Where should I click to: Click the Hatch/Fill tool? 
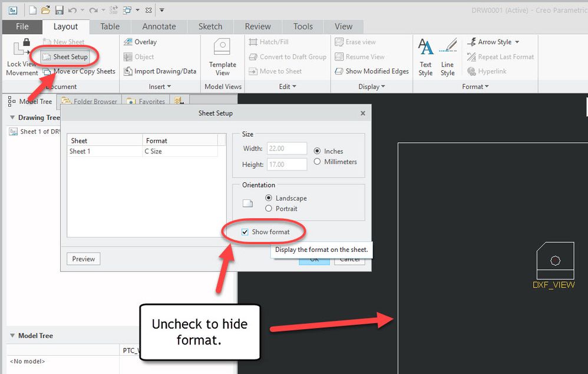click(x=269, y=42)
